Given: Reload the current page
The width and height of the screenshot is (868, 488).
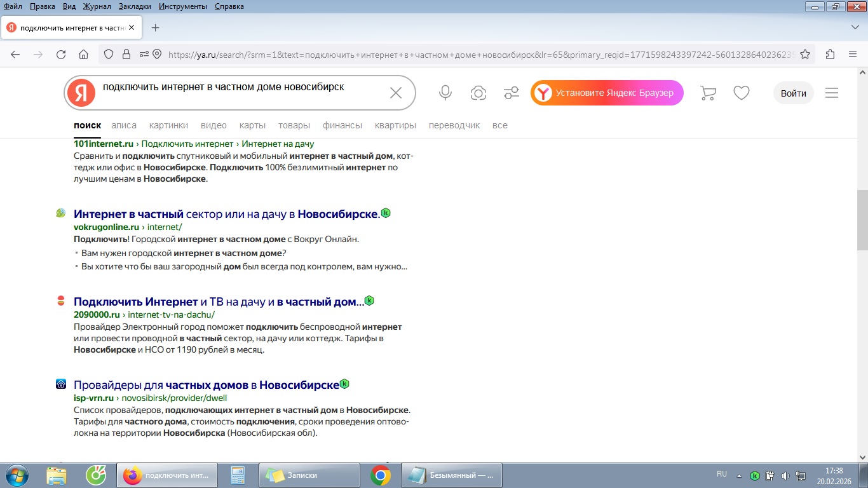Looking at the screenshot, I should click(61, 54).
